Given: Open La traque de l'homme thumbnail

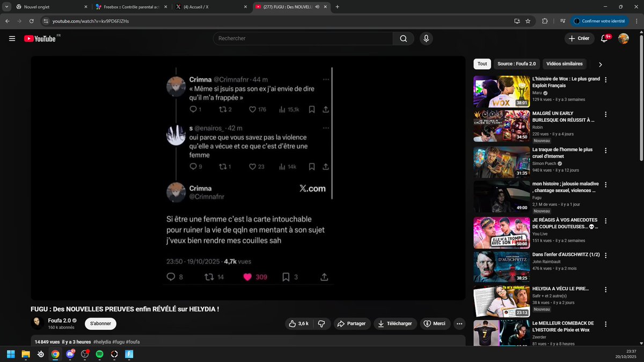Looking at the screenshot, I should coord(501,162).
